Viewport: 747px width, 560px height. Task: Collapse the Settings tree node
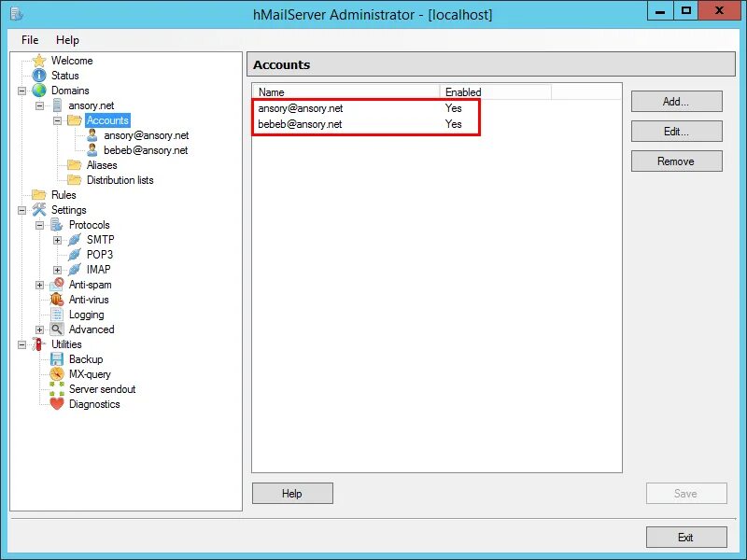(21, 210)
